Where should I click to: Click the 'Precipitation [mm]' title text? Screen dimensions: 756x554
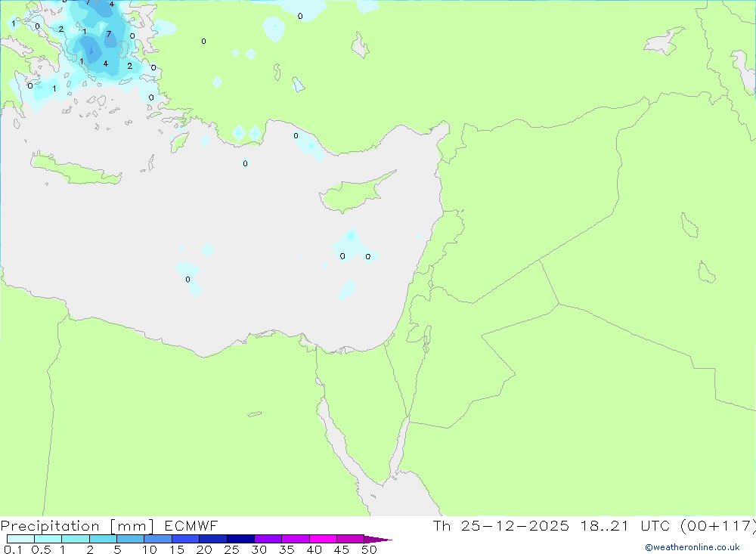[x=77, y=526]
